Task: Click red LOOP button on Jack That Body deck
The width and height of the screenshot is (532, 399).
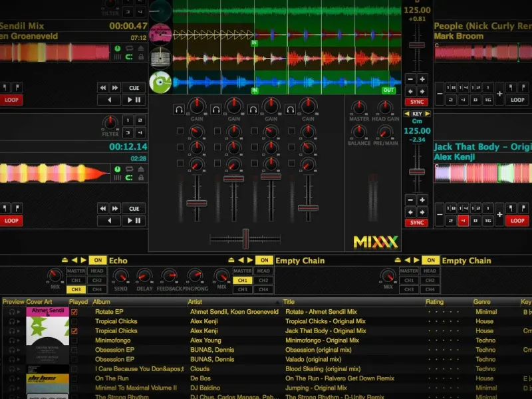Action: pyautogui.click(x=517, y=221)
